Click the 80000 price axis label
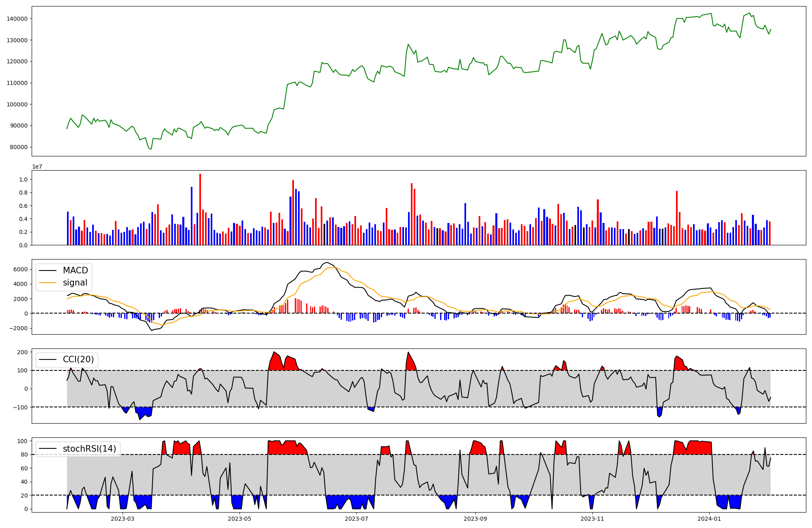Viewport: 812px width, 528px height. (19, 147)
